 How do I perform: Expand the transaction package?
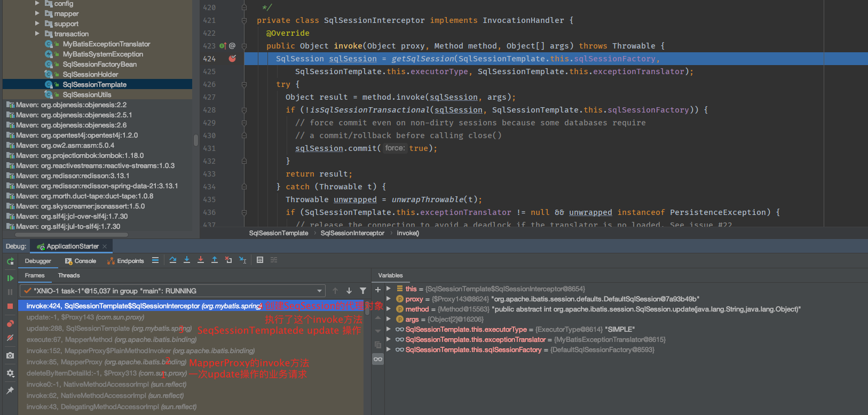(x=37, y=34)
